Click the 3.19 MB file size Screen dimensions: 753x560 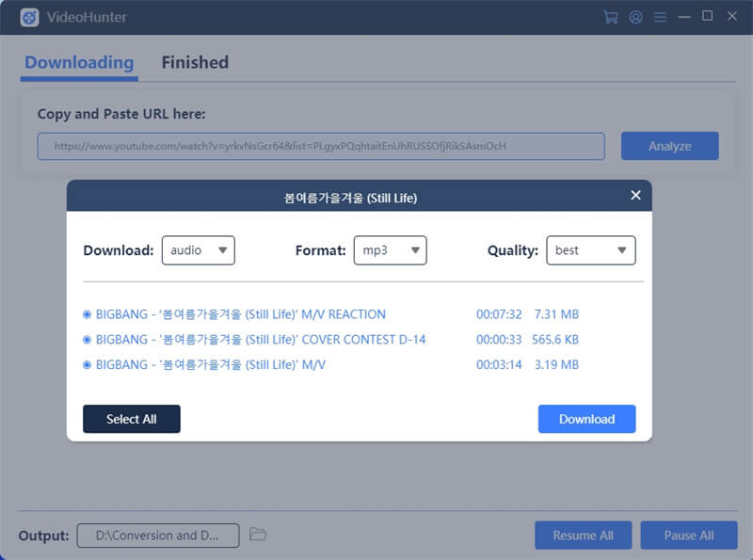point(556,365)
